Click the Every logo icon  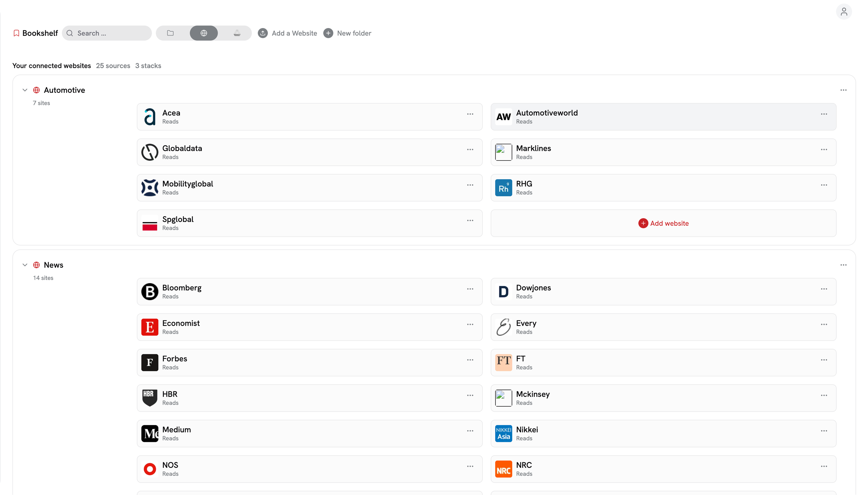(x=503, y=327)
